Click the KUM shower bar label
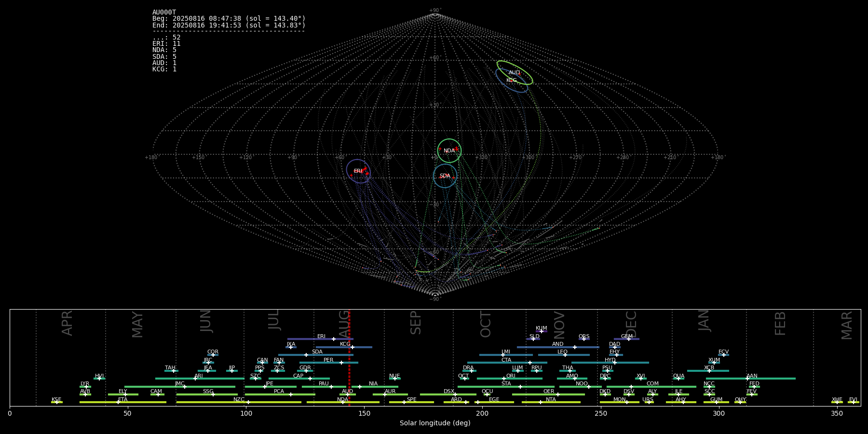Screen dimensions: 868x434 tap(542, 328)
